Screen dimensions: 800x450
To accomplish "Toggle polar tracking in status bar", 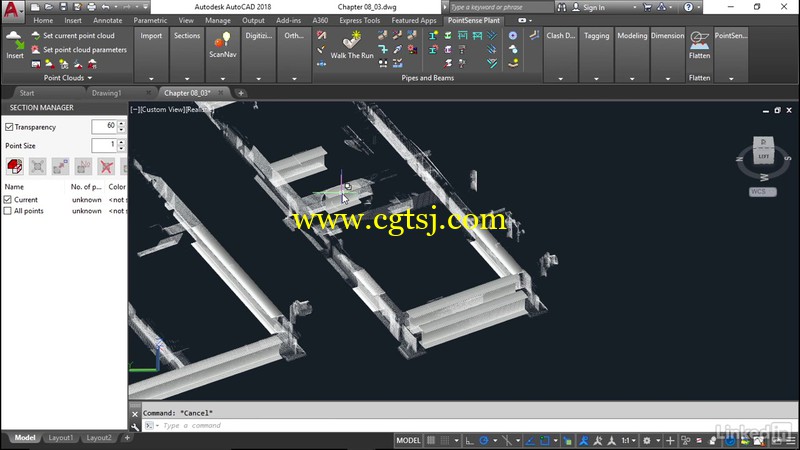I will click(484, 440).
